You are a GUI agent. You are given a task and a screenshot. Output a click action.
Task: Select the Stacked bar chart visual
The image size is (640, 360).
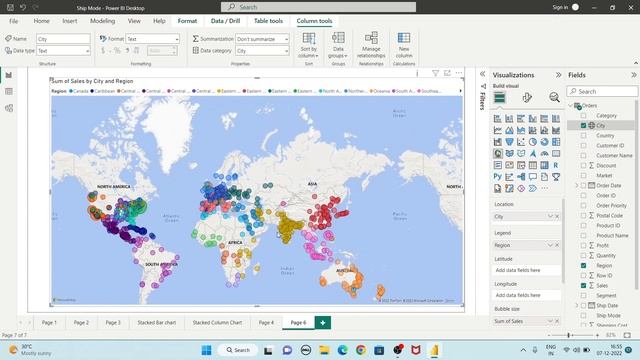tap(498, 119)
